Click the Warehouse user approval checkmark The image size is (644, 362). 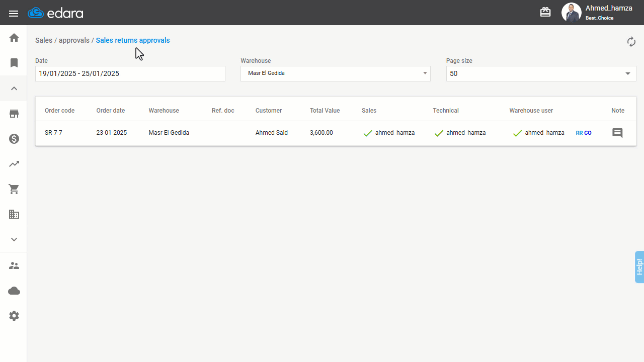[x=517, y=133]
